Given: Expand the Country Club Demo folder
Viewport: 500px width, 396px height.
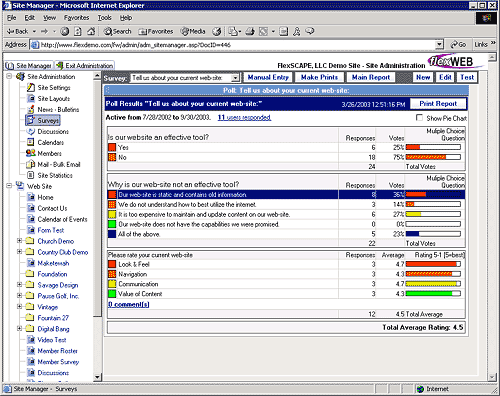Looking at the screenshot, I should click(19, 252).
